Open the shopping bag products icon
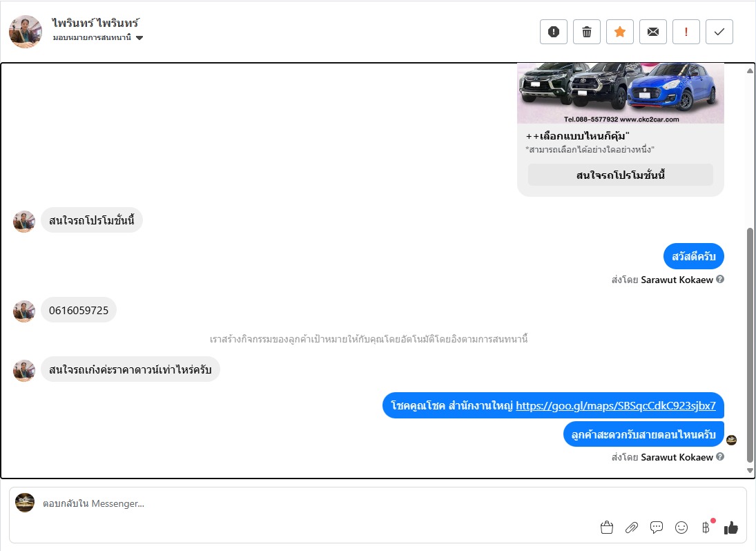756x551 pixels. point(607,528)
